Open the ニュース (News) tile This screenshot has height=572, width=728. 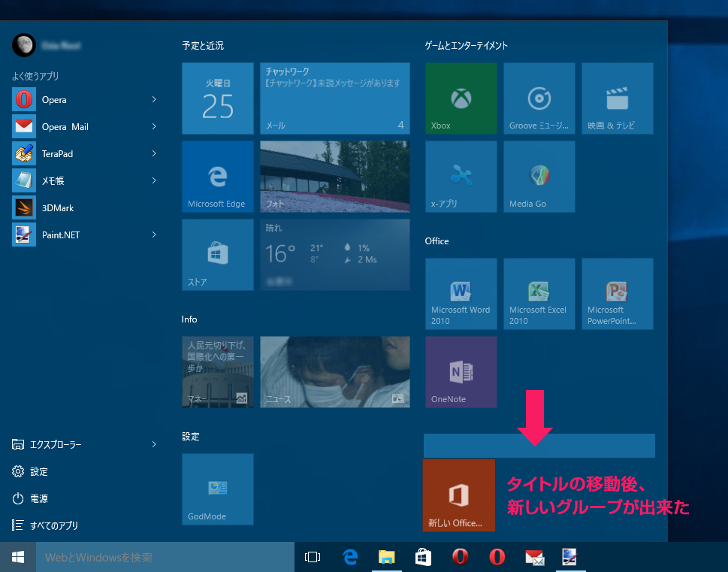[335, 372]
